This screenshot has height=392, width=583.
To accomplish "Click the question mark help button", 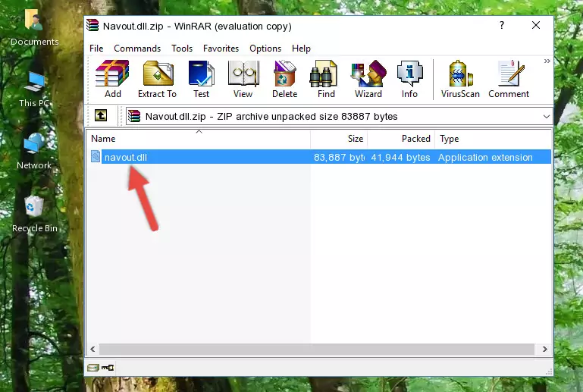I will [x=502, y=25].
